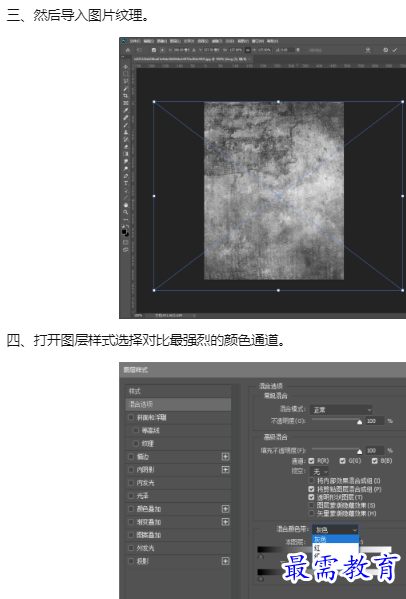Select the Clone Stamp tool

pos(126,132)
